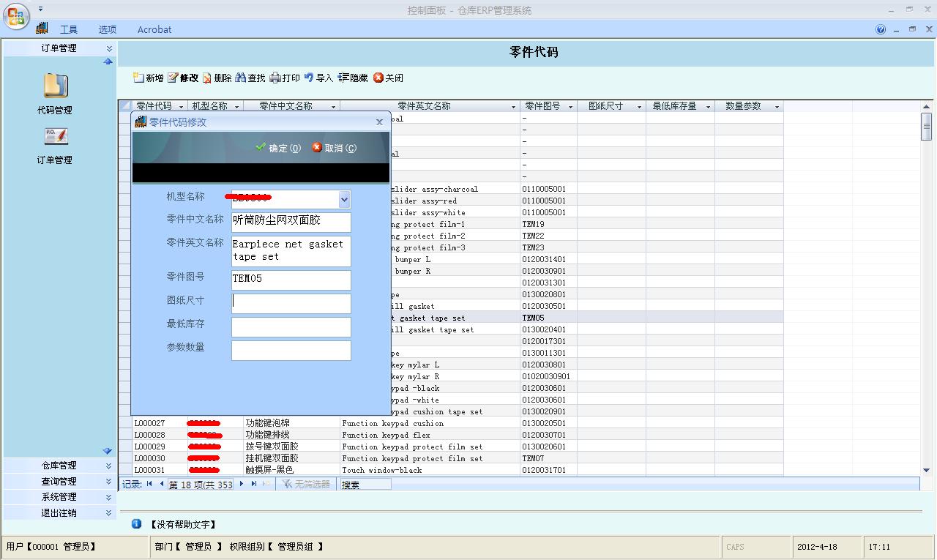This screenshot has height=560, width=937.
Task: Open the 机型名称 combo box dropdown
Action: tap(344, 199)
